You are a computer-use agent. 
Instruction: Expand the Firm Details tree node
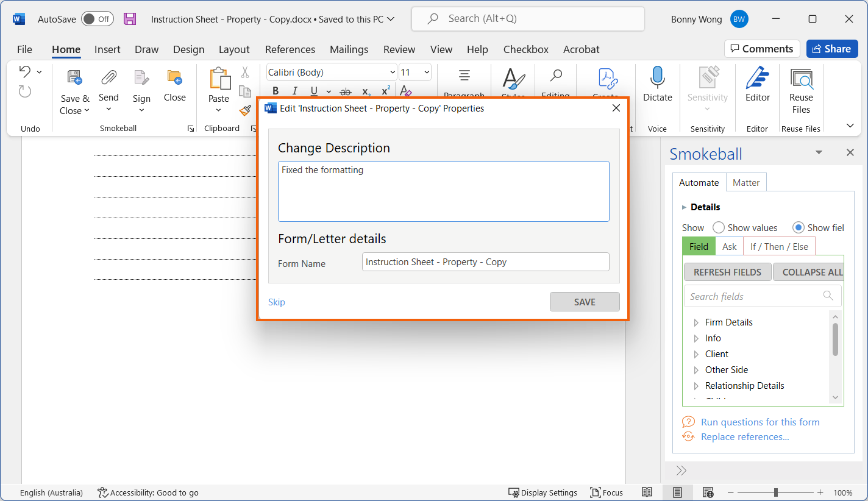coord(696,322)
